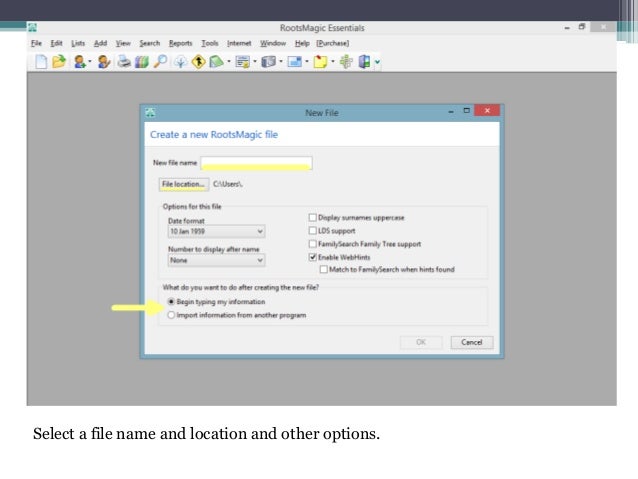The image size is (638, 479).
Task: Open the [Purchase] menu
Action: pos(333,43)
